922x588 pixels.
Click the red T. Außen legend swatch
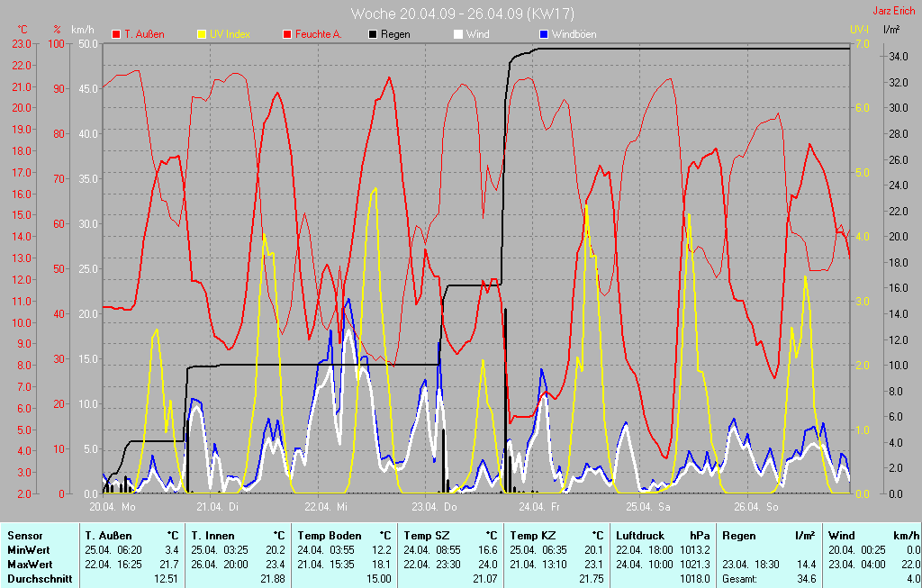pos(116,34)
